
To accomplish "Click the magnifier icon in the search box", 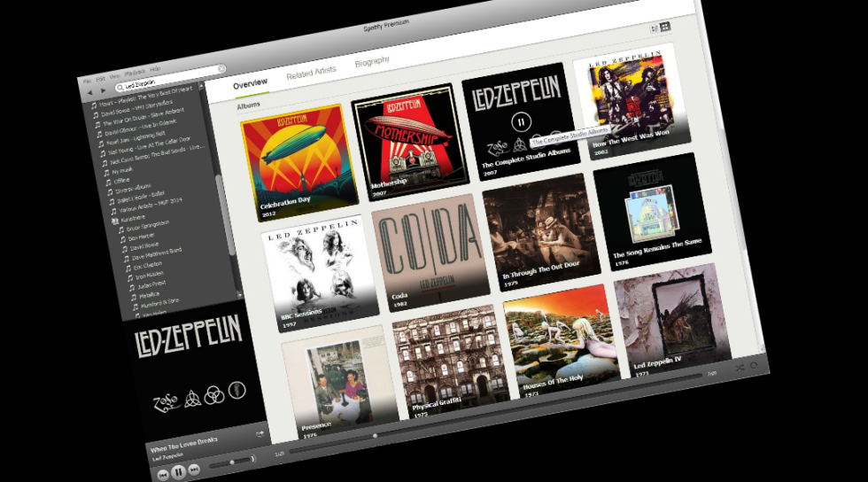I will coord(120,87).
